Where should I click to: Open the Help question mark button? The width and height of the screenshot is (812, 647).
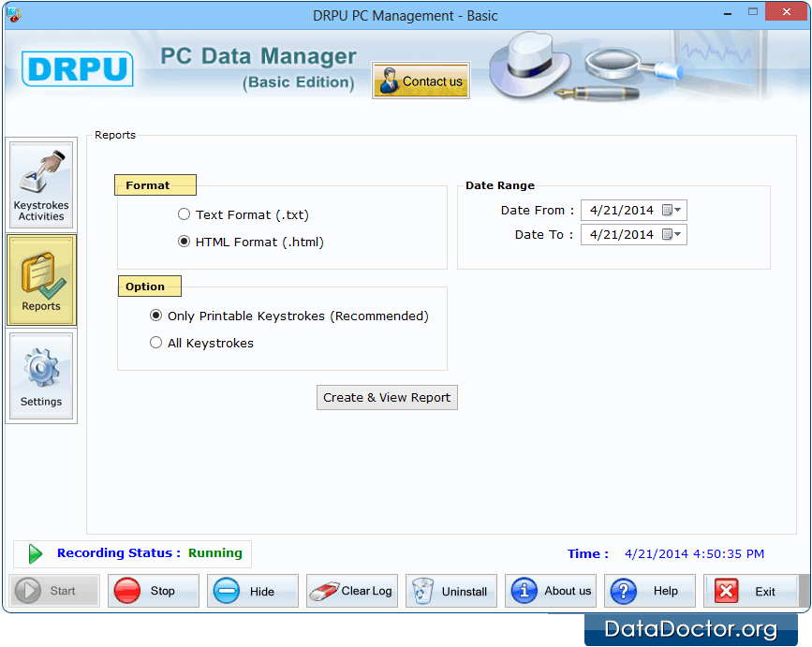click(x=649, y=591)
